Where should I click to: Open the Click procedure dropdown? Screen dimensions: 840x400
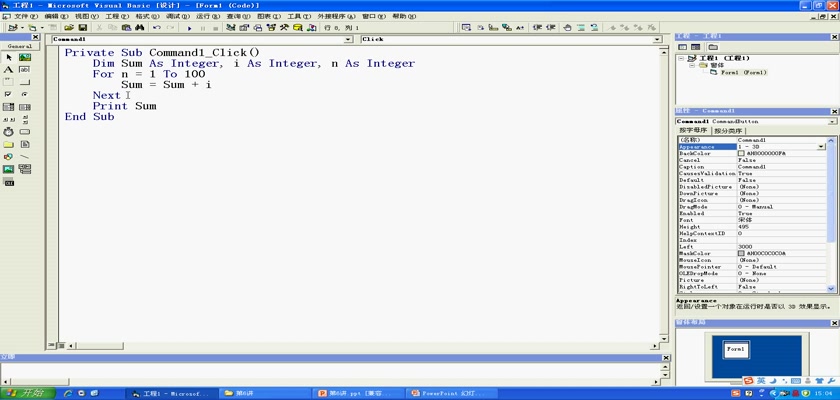click(659, 40)
